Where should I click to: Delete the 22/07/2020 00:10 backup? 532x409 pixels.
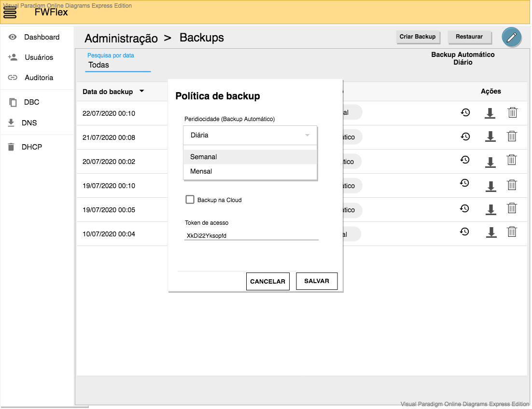(512, 112)
